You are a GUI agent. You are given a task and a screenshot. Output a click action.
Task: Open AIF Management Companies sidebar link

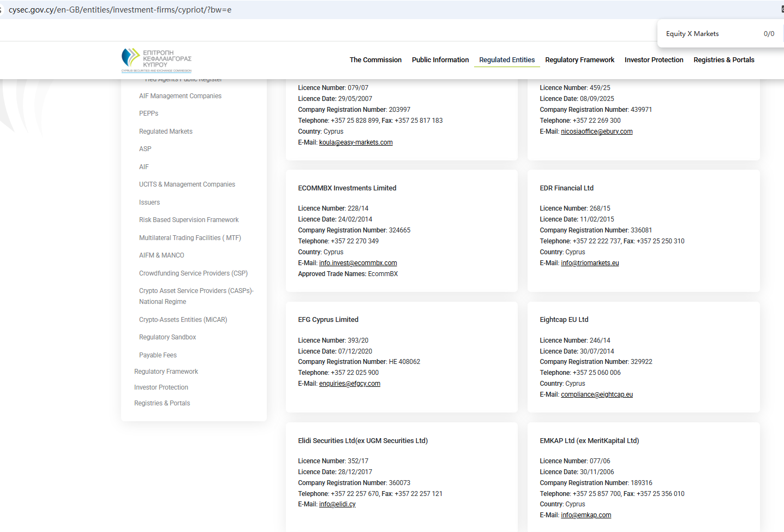[x=180, y=96]
